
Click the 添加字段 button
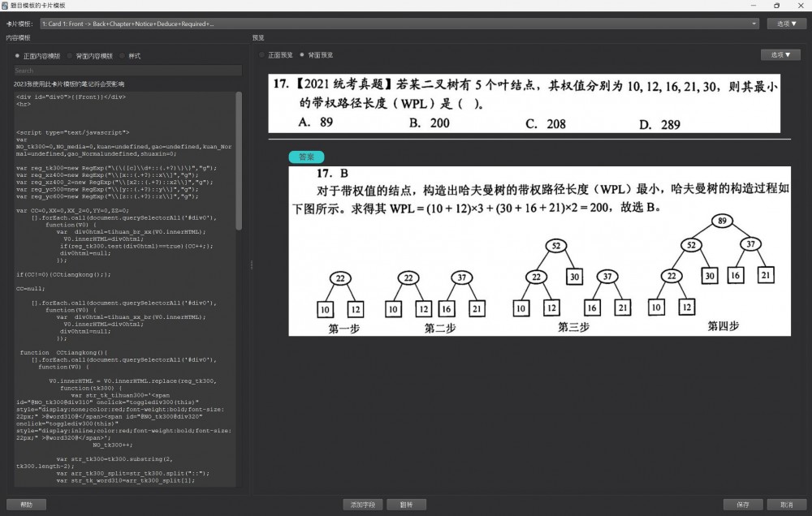pos(362,505)
